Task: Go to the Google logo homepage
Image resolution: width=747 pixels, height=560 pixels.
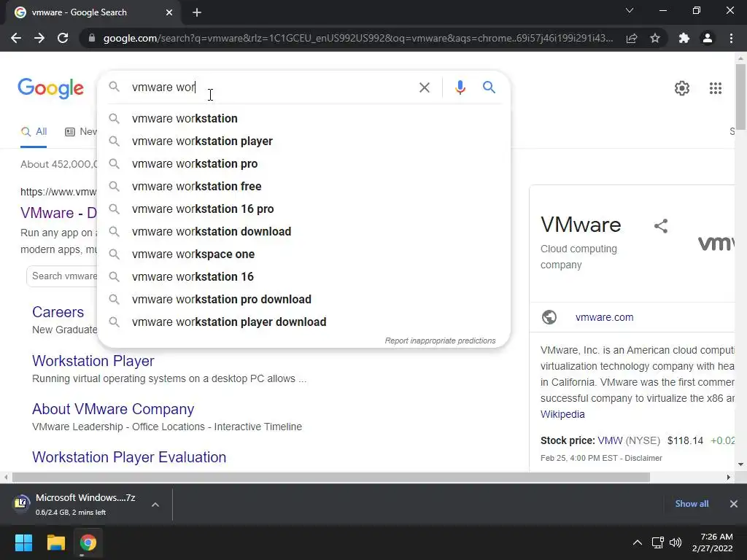Action: (50, 88)
